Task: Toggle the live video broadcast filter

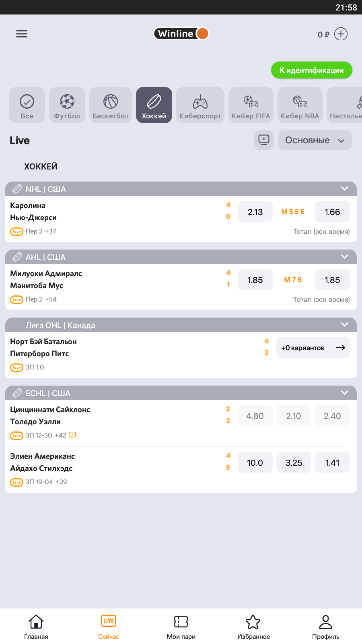Action: (x=264, y=140)
